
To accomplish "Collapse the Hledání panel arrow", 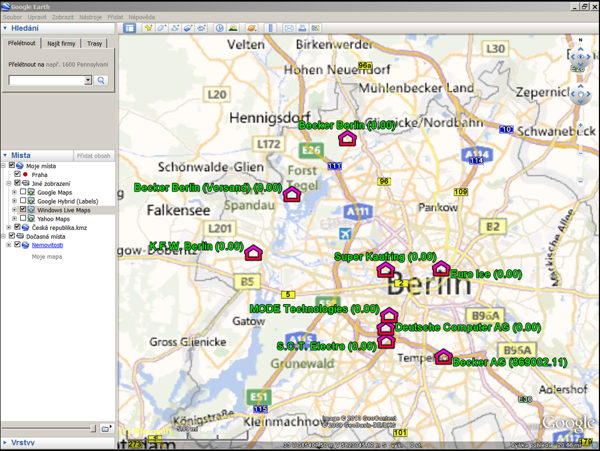I will pos(5,28).
